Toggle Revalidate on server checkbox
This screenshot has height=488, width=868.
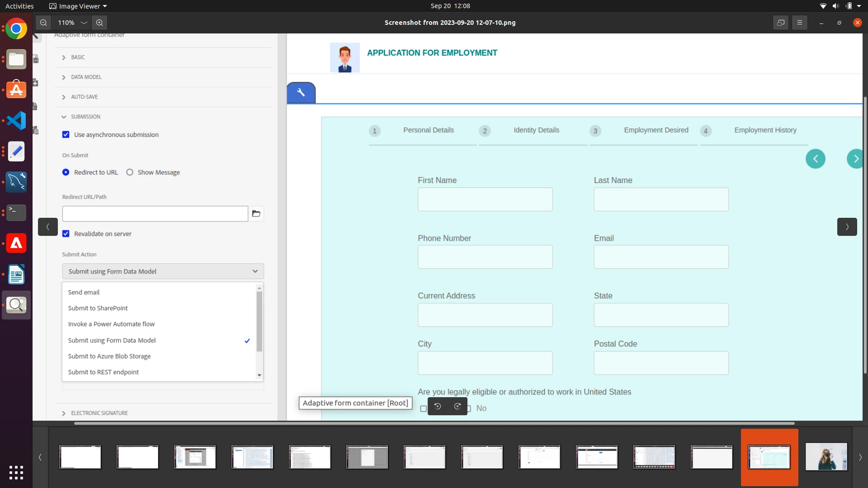pos(66,234)
